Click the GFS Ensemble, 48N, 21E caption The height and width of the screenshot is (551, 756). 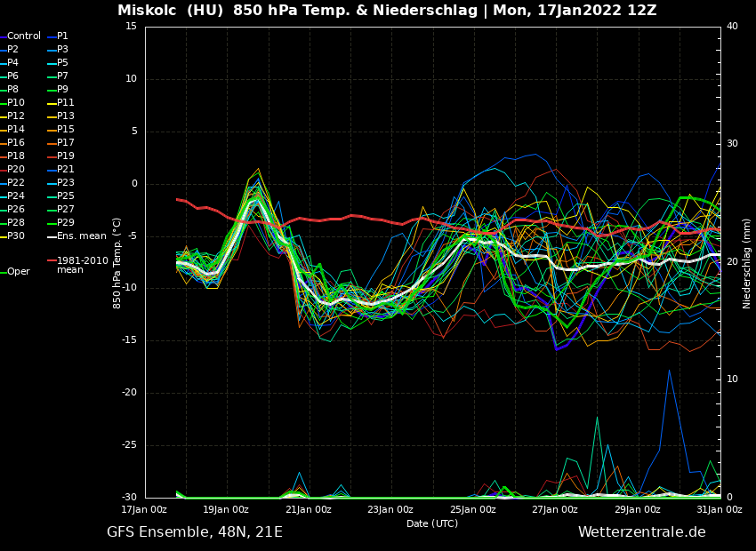pyautogui.click(x=194, y=532)
